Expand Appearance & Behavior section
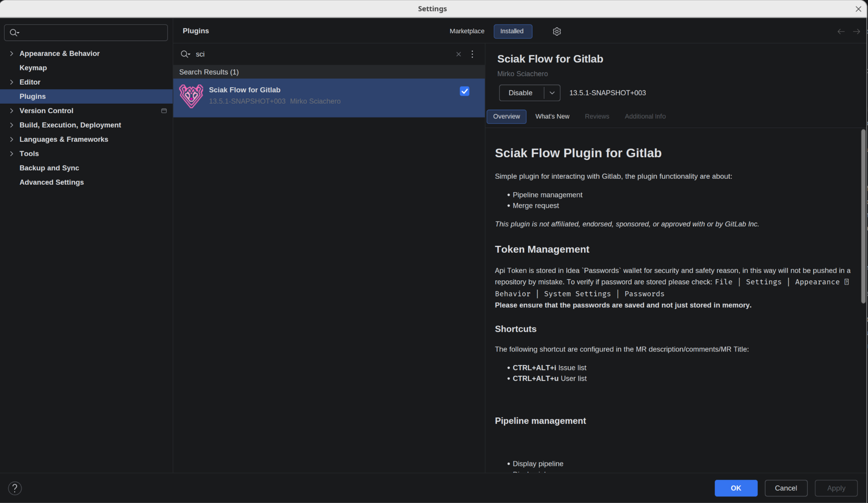 tap(12, 54)
